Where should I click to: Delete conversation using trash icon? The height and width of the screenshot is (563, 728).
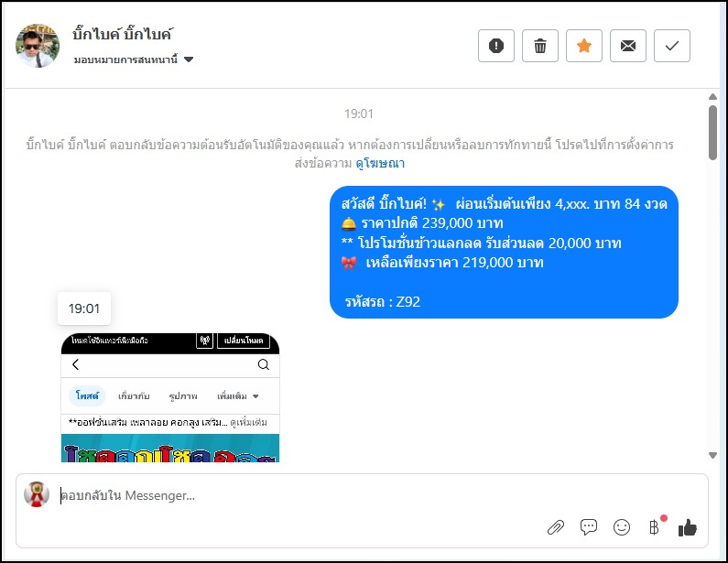pos(540,46)
